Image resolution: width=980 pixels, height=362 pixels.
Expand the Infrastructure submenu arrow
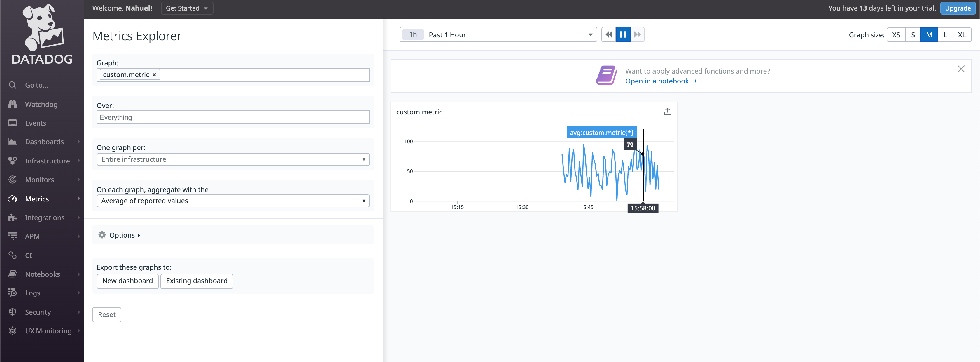(79, 161)
